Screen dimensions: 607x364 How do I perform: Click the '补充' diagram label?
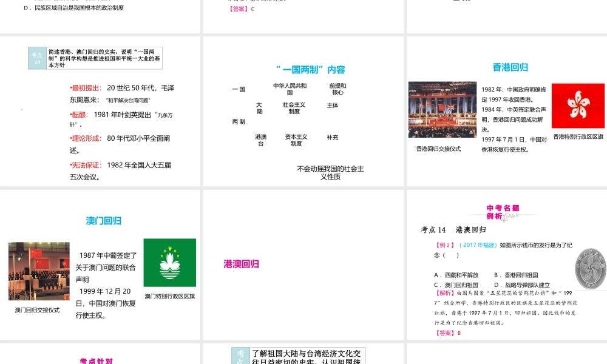pyautogui.click(x=333, y=137)
